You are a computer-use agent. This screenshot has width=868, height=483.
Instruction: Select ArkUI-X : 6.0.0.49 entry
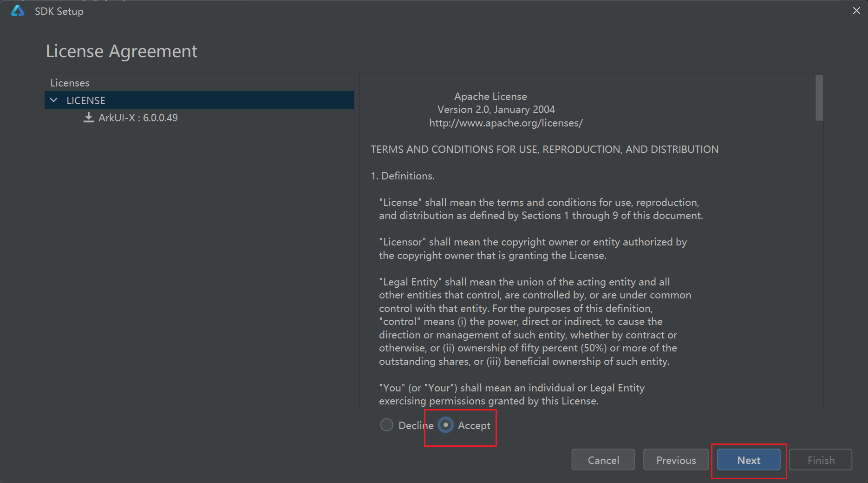[x=138, y=118]
